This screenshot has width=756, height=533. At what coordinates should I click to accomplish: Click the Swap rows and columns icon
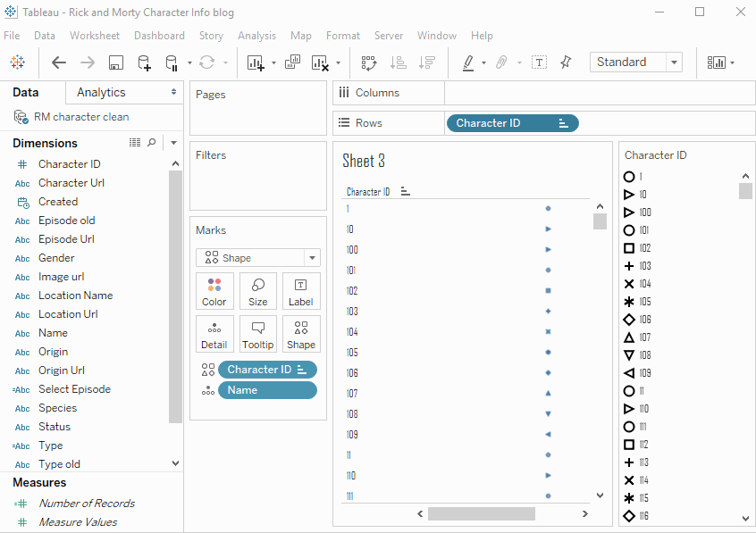tap(369, 62)
